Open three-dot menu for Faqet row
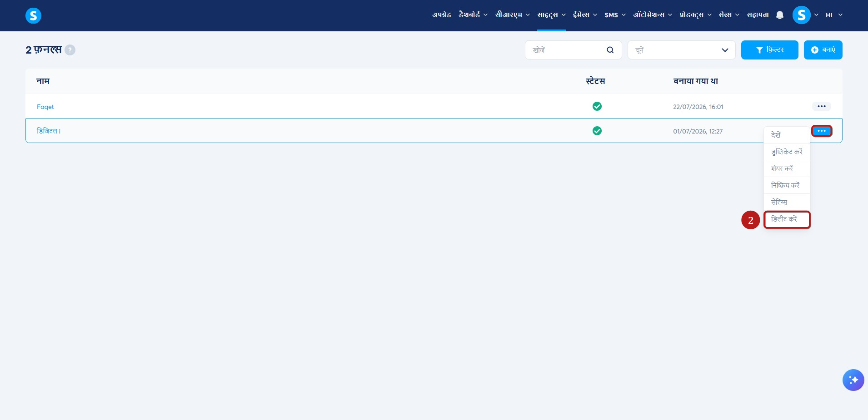 click(x=821, y=106)
